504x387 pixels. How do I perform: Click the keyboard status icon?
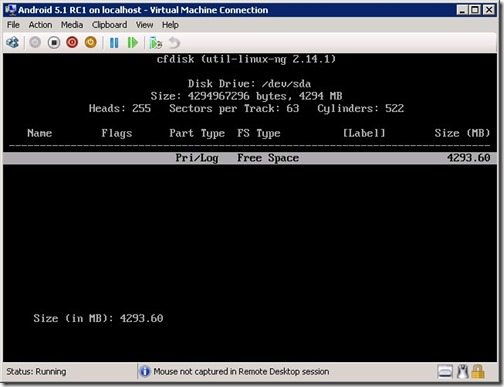click(445, 372)
